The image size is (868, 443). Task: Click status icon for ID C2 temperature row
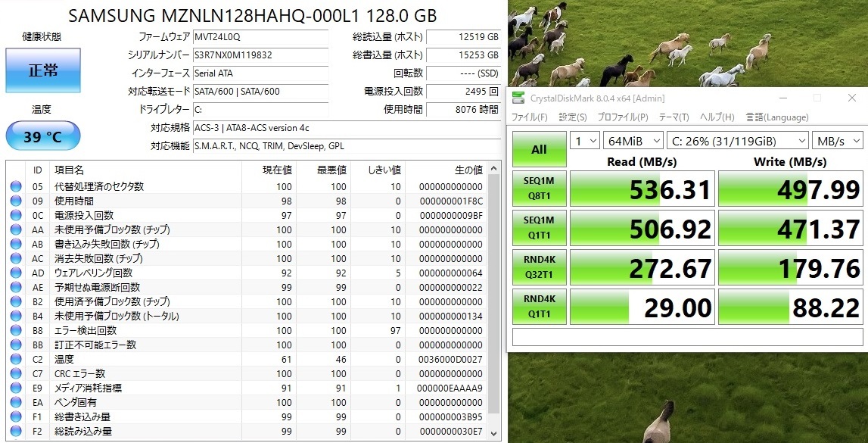tap(15, 360)
